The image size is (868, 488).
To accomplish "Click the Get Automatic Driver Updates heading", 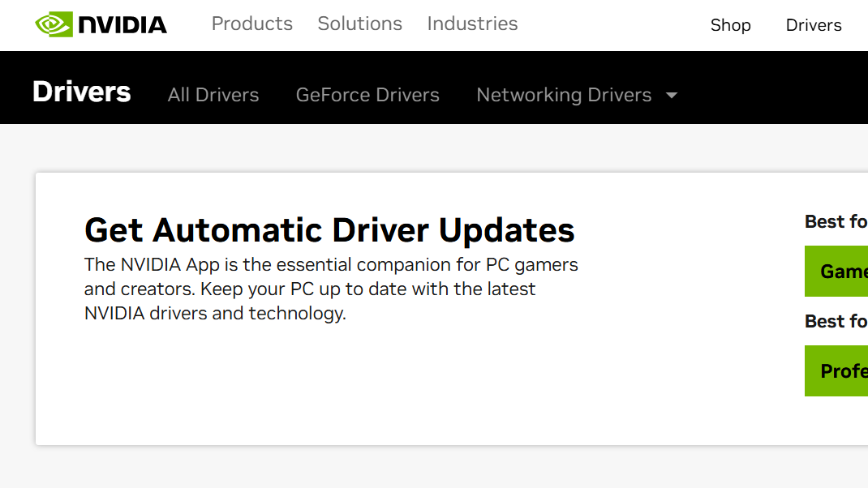I will point(329,230).
